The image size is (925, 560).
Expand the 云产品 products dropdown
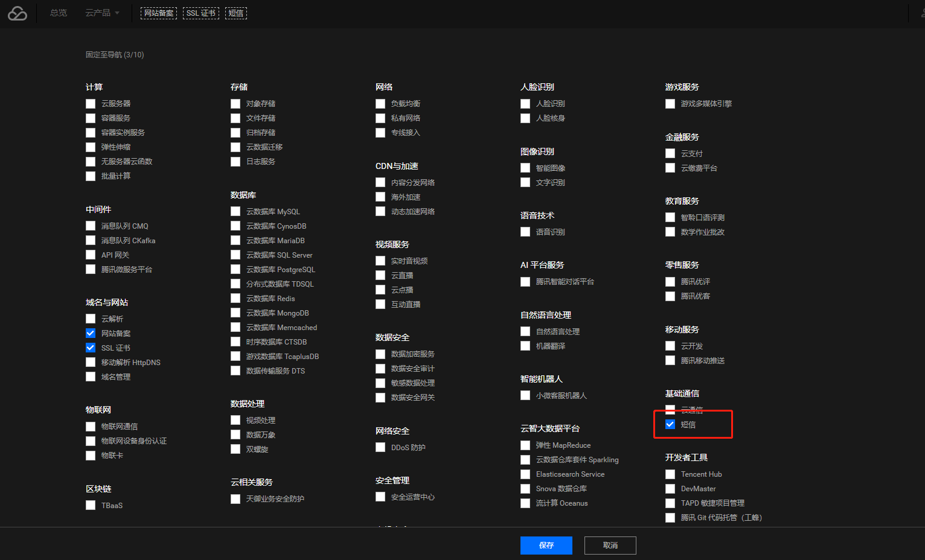click(102, 13)
